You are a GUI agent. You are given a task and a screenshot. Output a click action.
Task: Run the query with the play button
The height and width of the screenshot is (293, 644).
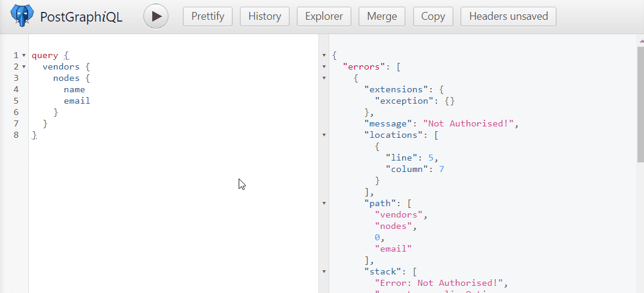[x=156, y=16]
